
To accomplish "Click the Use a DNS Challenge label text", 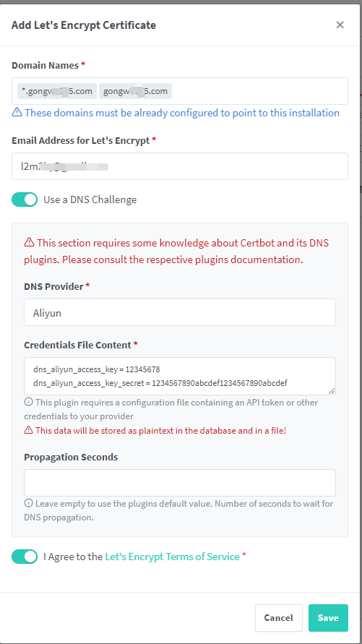I will [90, 200].
